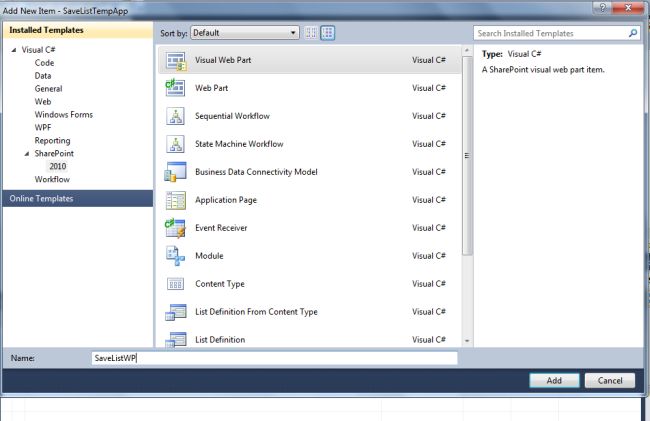Screen dimensions: 650x421
Task: Select the General category
Action: (49, 89)
